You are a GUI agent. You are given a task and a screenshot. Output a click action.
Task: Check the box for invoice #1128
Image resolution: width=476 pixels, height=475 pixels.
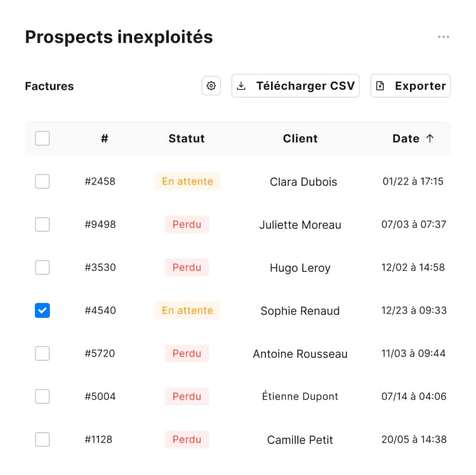(42, 439)
